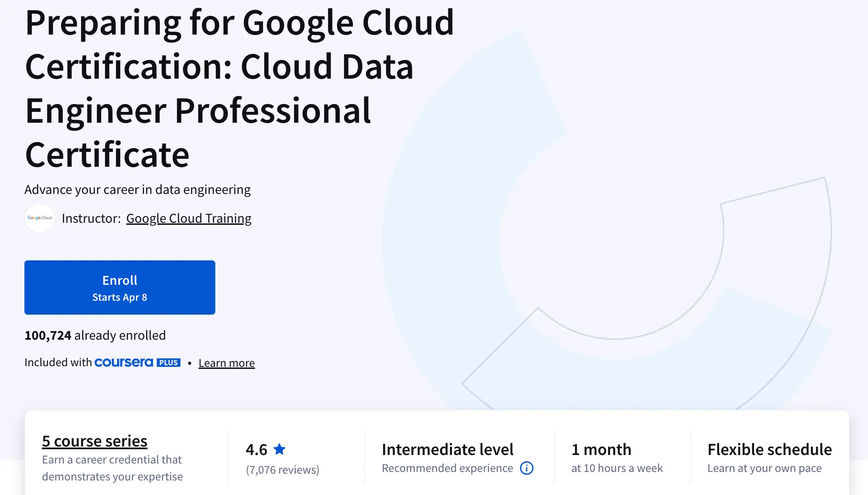This screenshot has height=495, width=868.
Task: Click the PLUS badge
Action: 169,362
